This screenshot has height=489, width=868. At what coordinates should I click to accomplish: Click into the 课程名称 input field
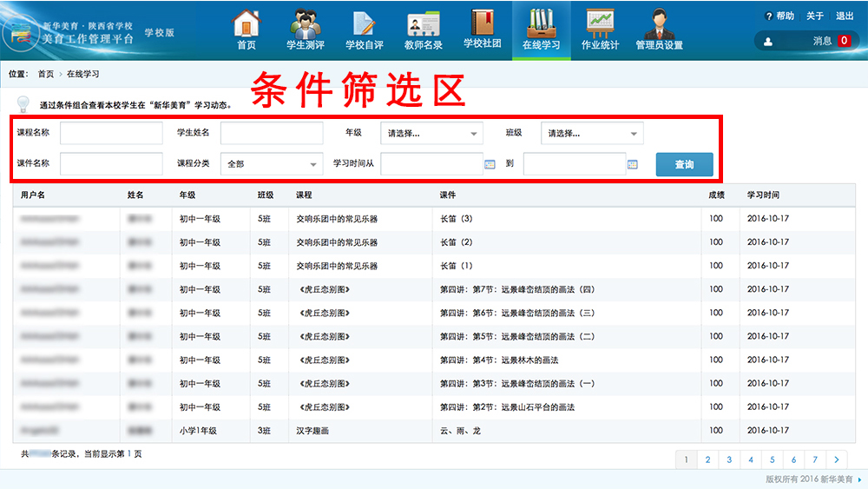[x=111, y=133]
